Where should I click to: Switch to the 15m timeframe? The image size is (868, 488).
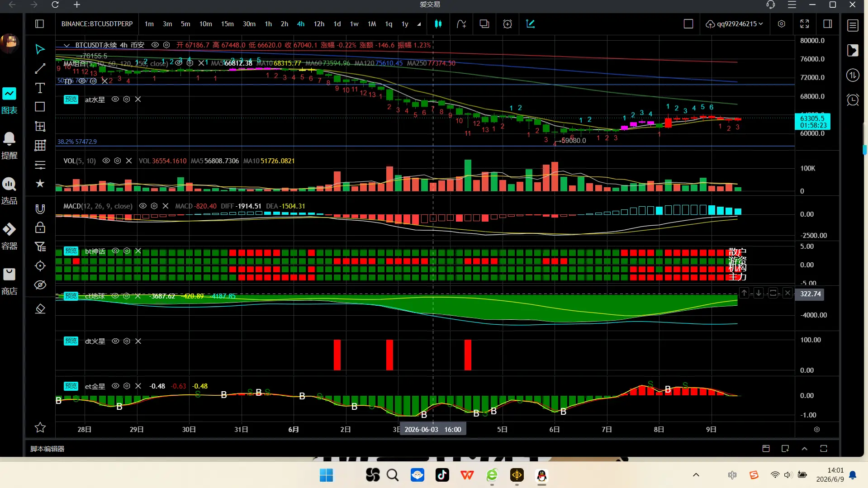[x=227, y=24]
